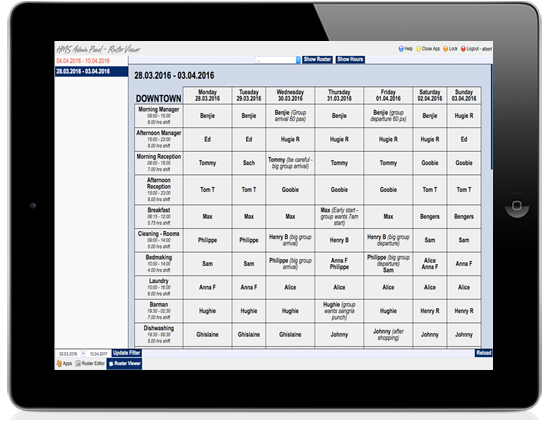Click the Wednesday 30.03.2016 column header
549x425 pixels.
[290, 95]
